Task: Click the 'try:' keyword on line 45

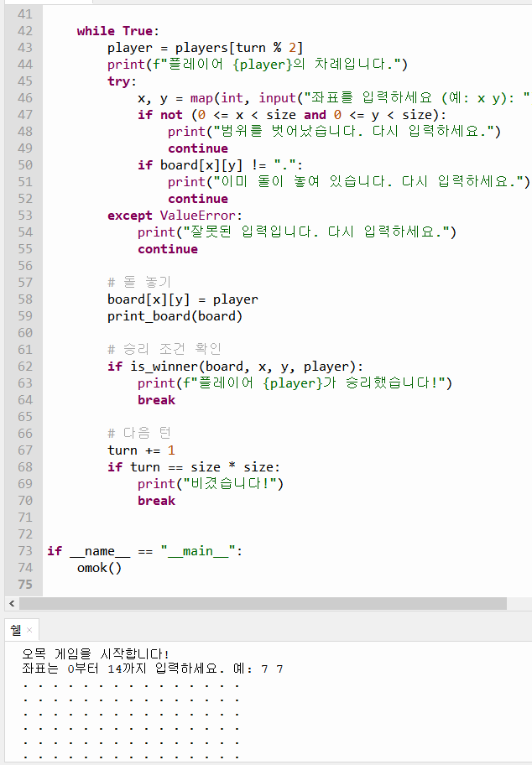Action: (x=122, y=81)
